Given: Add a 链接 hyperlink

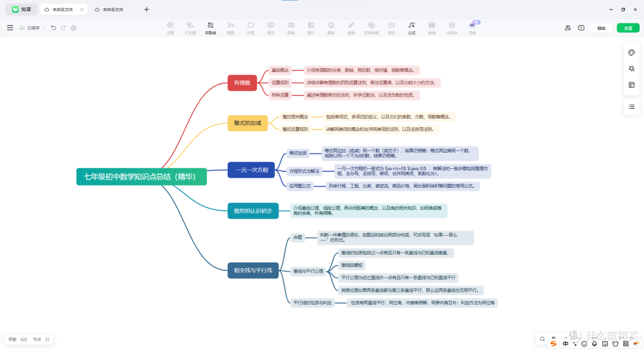Looking at the screenshot, I should click(351, 28).
